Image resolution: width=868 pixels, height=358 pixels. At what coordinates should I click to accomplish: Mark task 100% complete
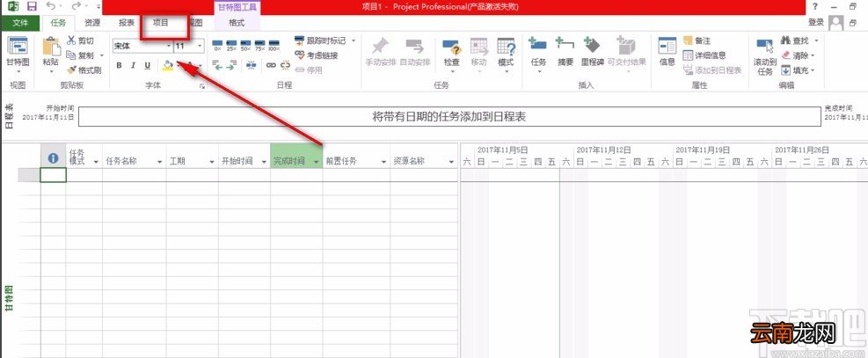pyautogui.click(x=273, y=45)
